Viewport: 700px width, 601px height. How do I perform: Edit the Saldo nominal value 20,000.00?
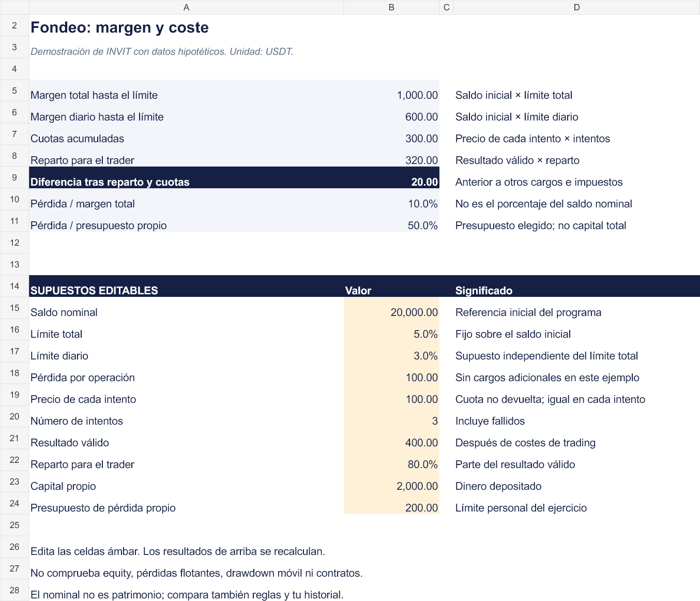coord(391,308)
